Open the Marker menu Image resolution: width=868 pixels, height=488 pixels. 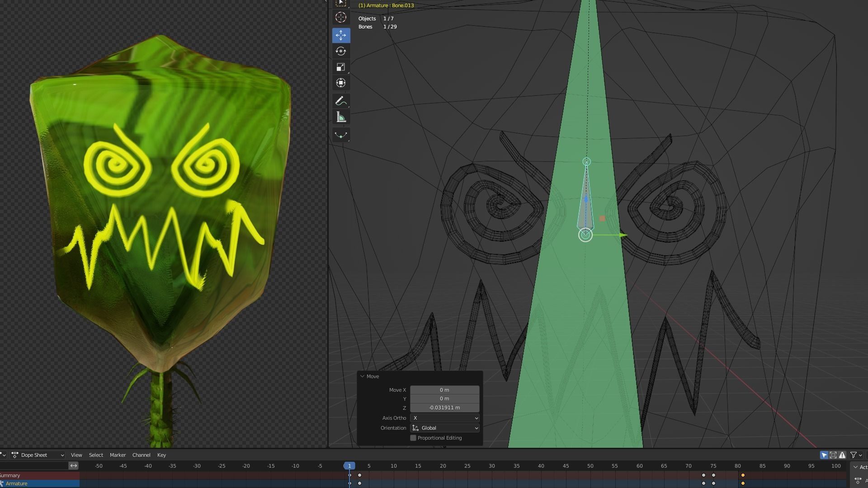point(118,455)
